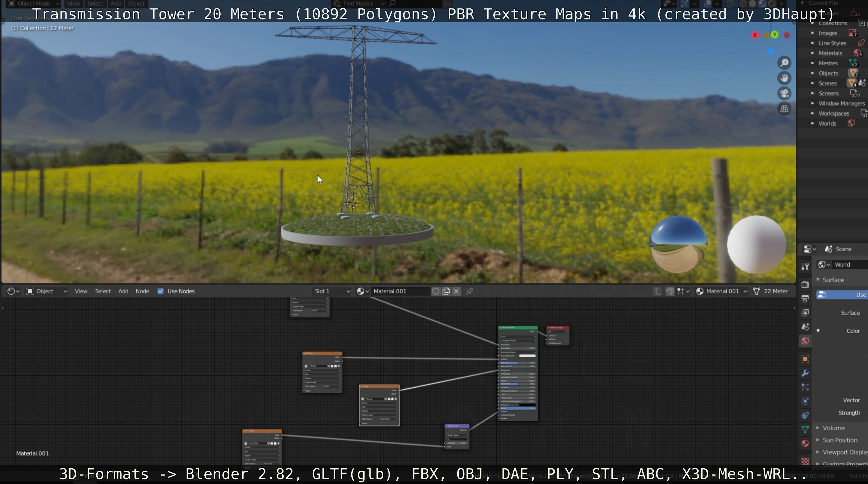Pin the node editor material
The height and width of the screenshot is (484, 868).
[470, 291]
